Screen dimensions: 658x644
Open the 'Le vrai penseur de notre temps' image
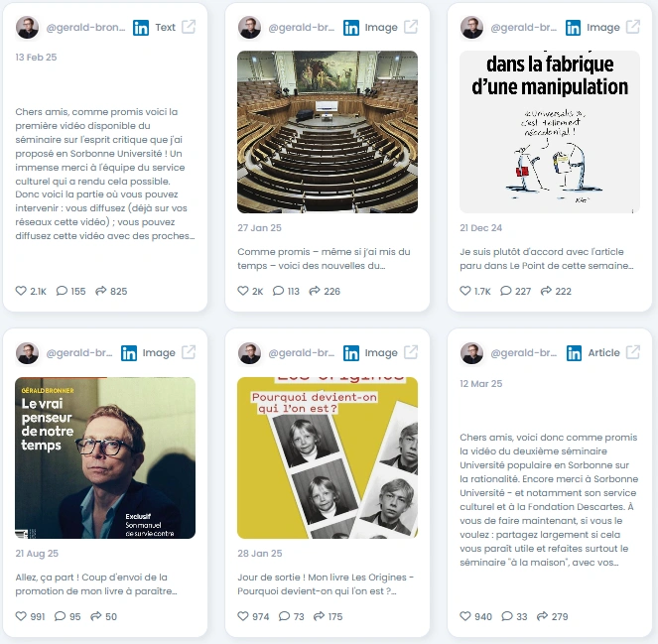(105, 457)
